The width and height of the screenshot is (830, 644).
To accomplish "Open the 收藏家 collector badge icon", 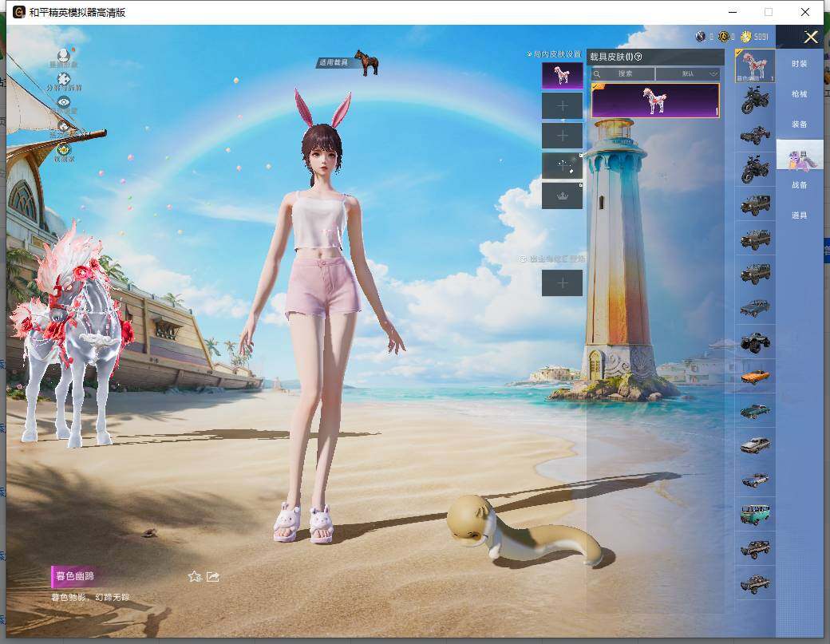I will 64,149.
